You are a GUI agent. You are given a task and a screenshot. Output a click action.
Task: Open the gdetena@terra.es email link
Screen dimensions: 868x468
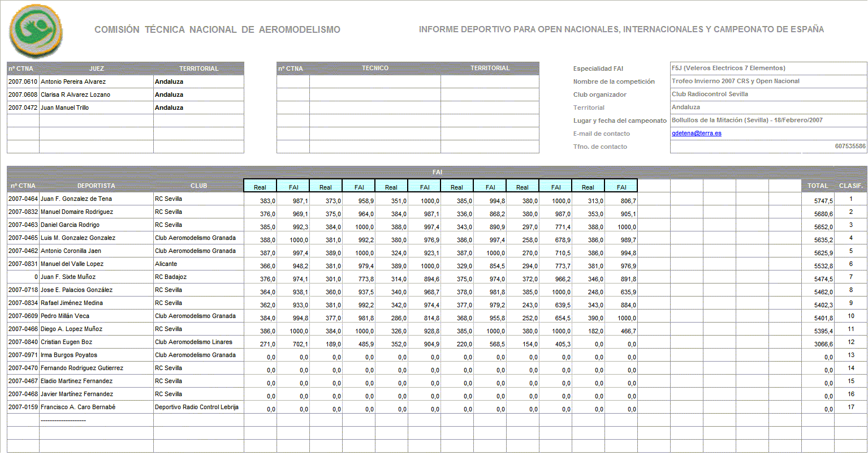pyautogui.click(x=696, y=134)
